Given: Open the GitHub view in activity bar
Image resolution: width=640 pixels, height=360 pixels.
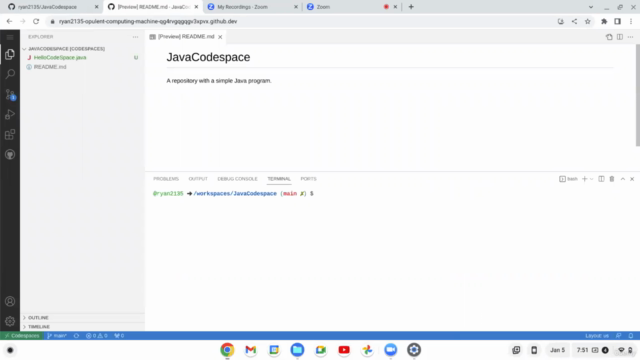Looking at the screenshot, I should tap(10, 154).
